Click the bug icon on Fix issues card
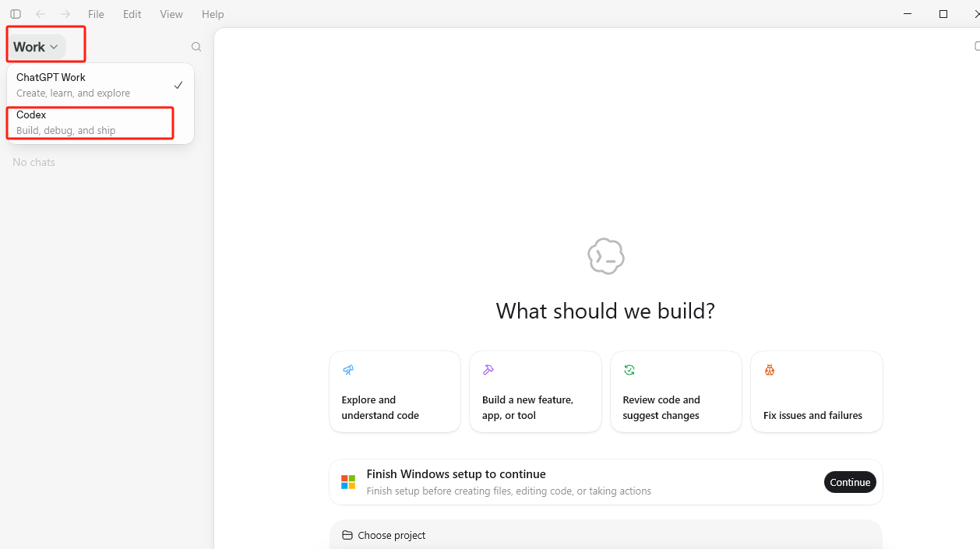980x549 pixels. pyautogui.click(x=770, y=370)
